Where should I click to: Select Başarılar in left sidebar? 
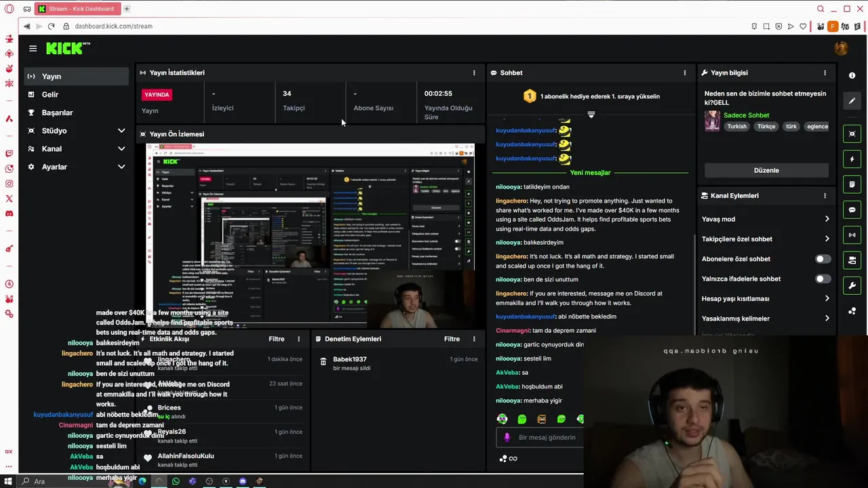[x=77, y=113]
